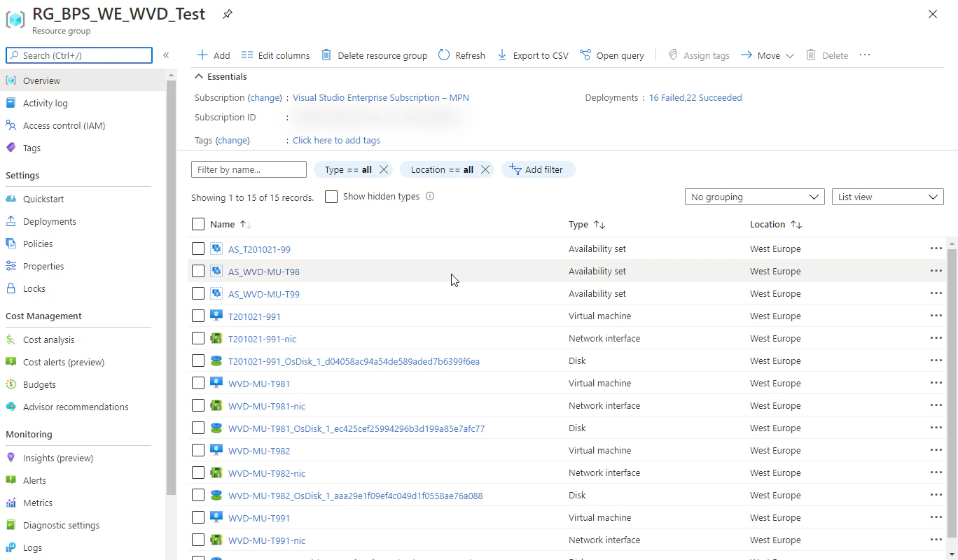Viewport: 958px width, 560px height.
Task: Check the AS_T201021-99 row checkbox
Action: tap(198, 248)
